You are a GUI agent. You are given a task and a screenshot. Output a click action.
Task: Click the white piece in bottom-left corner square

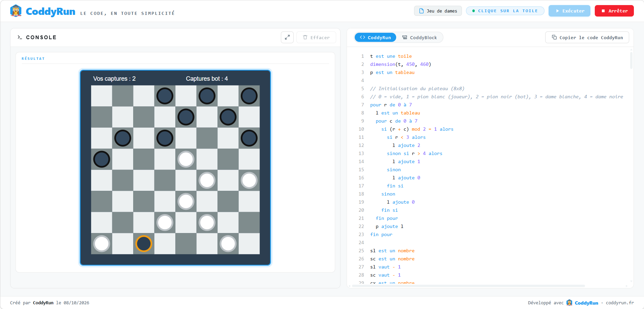click(101, 243)
